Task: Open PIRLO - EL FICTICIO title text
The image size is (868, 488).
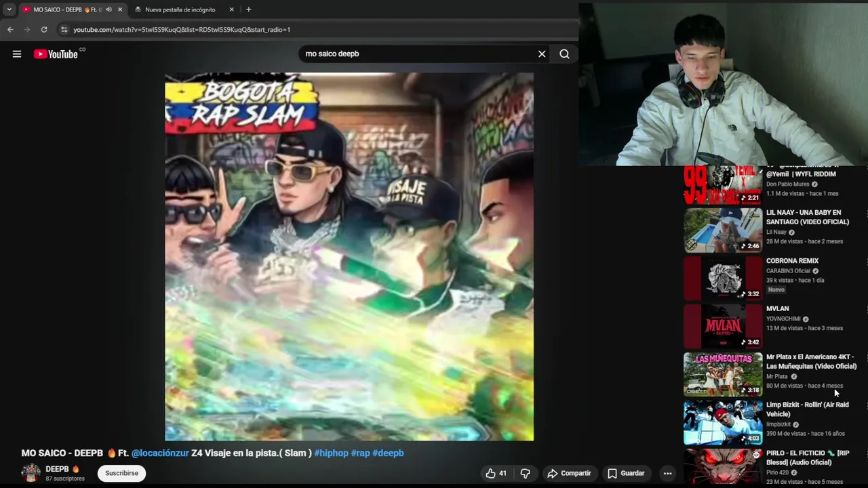Action: pyautogui.click(x=808, y=457)
